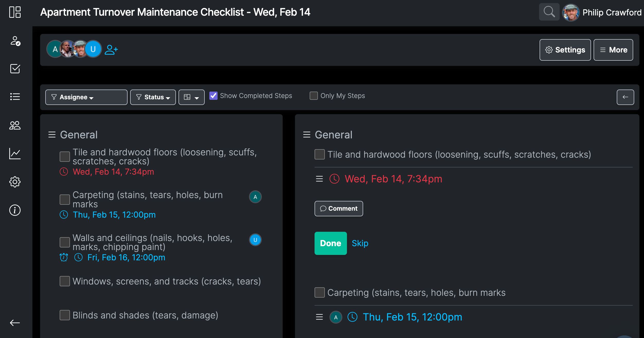Check off Windows, screens, and tracks step
644x338 pixels.
tap(65, 281)
